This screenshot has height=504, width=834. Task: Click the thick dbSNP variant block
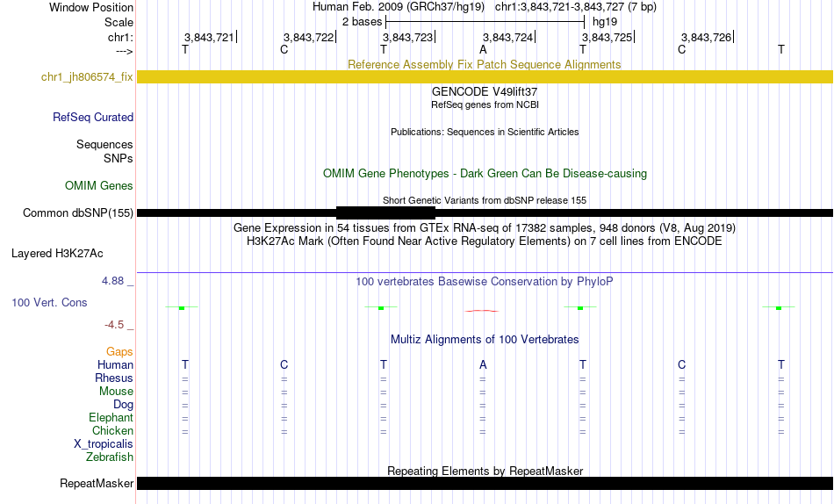click(x=385, y=212)
